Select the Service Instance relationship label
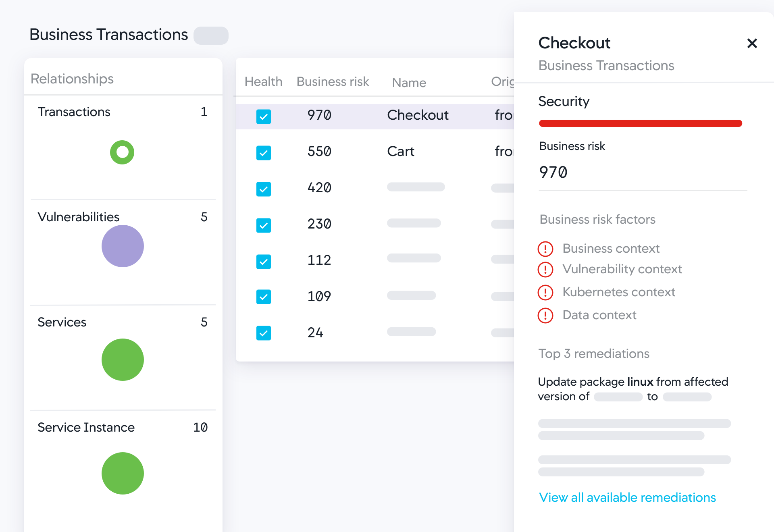This screenshot has width=774, height=532. tap(86, 427)
